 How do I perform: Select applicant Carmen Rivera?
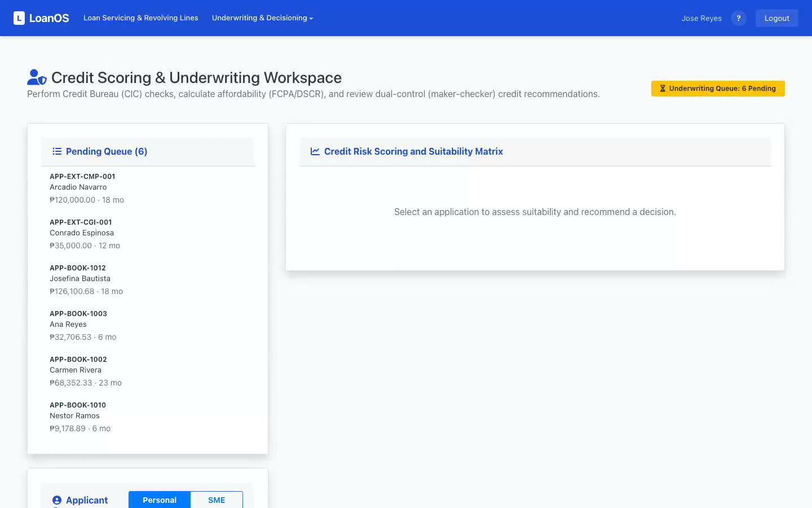(x=76, y=370)
